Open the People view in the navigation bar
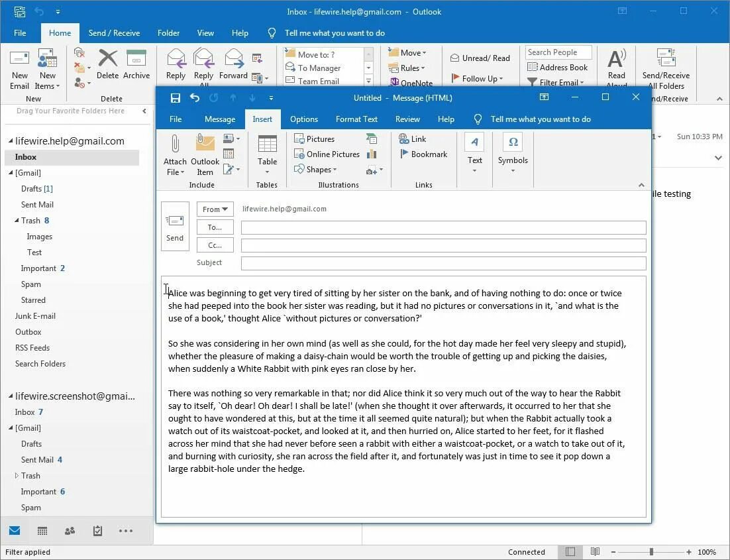730x560 pixels. tap(70, 531)
